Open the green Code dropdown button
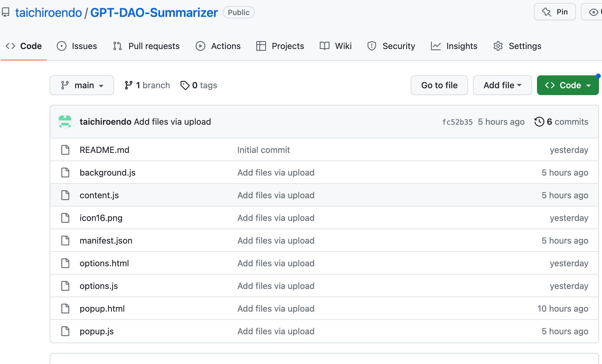The height and width of the screenshot is (364, 602). click(x=568, y=85)
